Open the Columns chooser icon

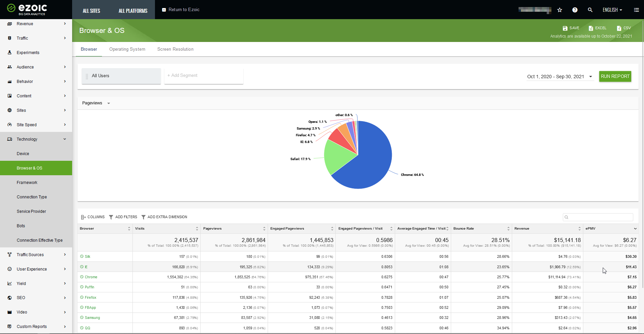pyautogui.click(x=84, y=217)
